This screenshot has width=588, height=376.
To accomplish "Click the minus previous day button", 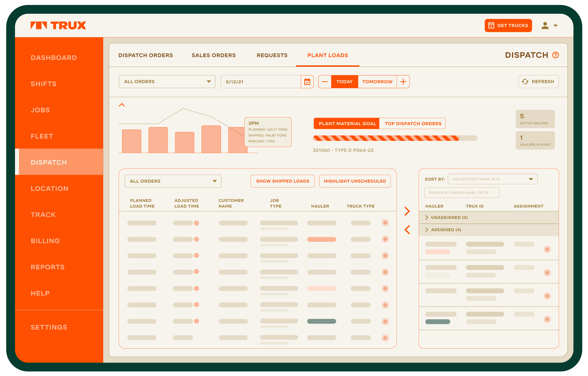I will pos(325,82).
